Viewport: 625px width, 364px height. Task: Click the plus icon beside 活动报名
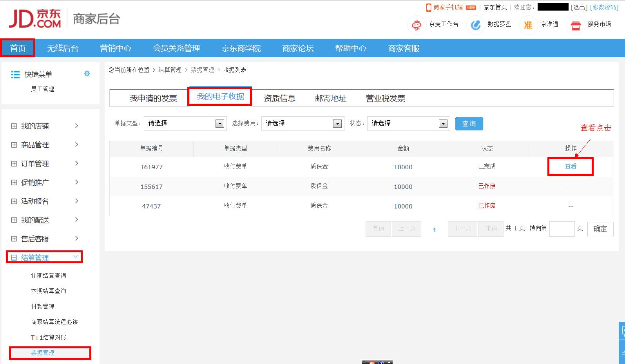pos(14,201)
